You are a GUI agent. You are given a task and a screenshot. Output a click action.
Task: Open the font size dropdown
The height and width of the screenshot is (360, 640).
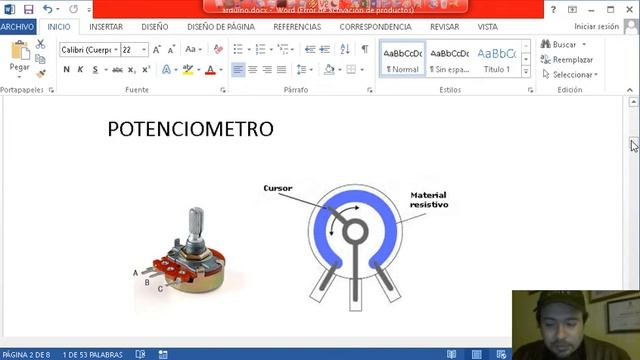pos(144,50)
